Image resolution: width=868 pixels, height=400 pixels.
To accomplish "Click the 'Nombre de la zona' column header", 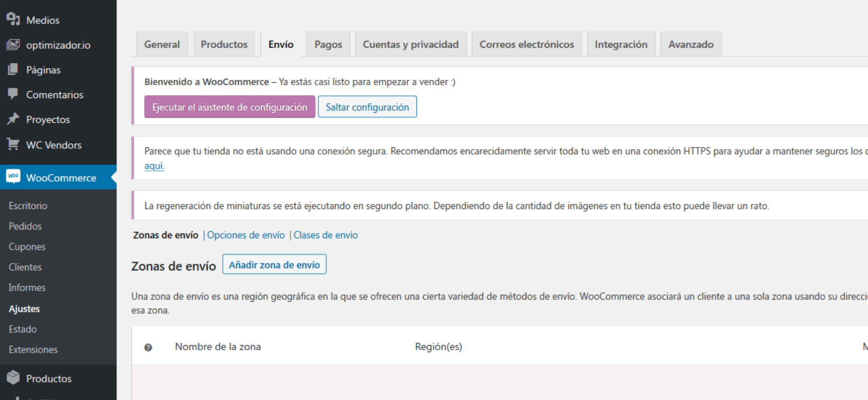I will [218, 346].
